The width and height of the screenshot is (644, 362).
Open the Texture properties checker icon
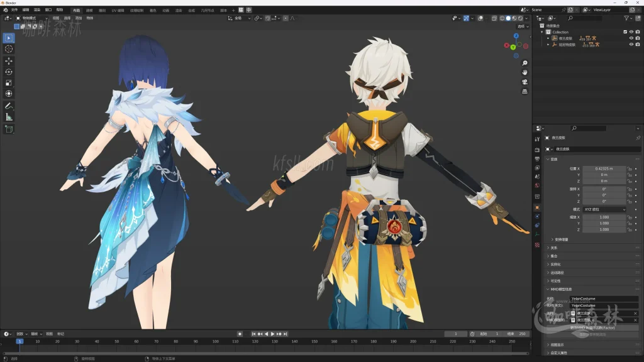(537, 245)
